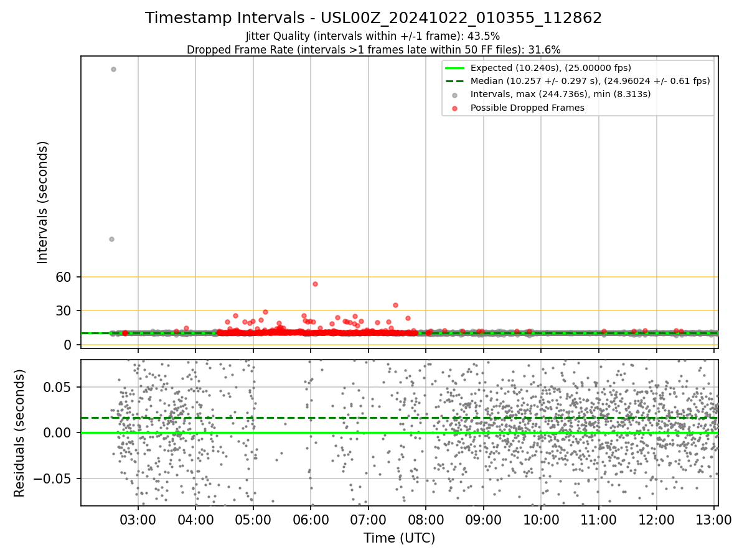Click legend entry "Expected (10.240s), (25.00000 fps)"
747x560 pixels.
(x=551, y=68)
